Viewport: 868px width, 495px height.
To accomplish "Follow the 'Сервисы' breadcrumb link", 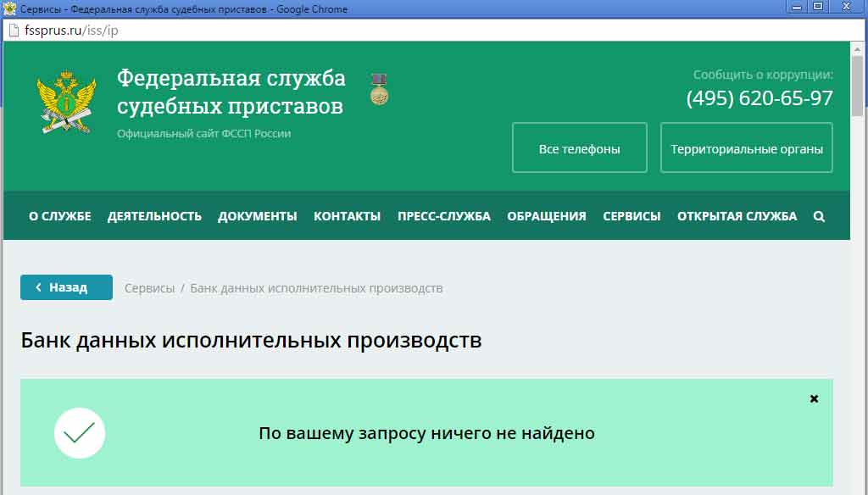I will (x=149, y=288).
